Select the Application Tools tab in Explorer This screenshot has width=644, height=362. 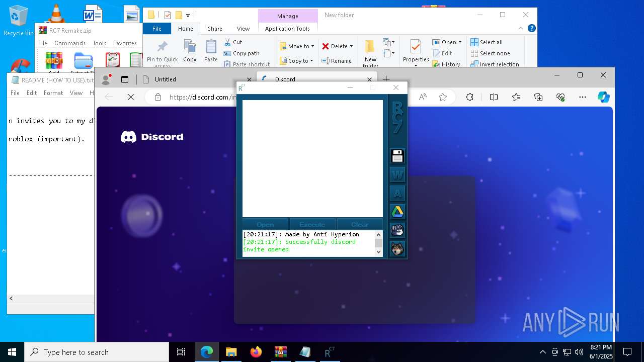tap(287, 29)
